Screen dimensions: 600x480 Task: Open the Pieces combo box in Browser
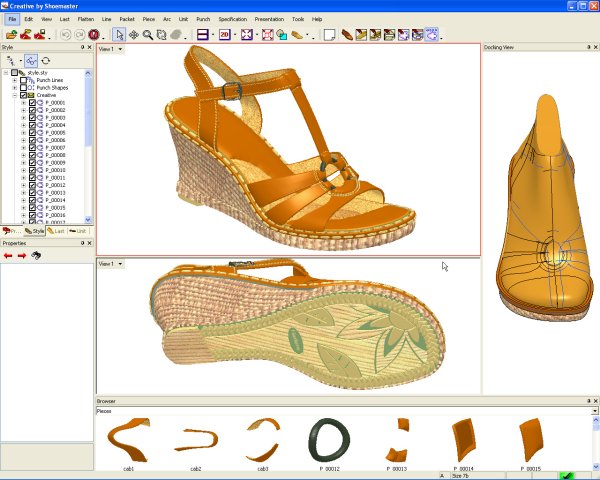point(594,411)
